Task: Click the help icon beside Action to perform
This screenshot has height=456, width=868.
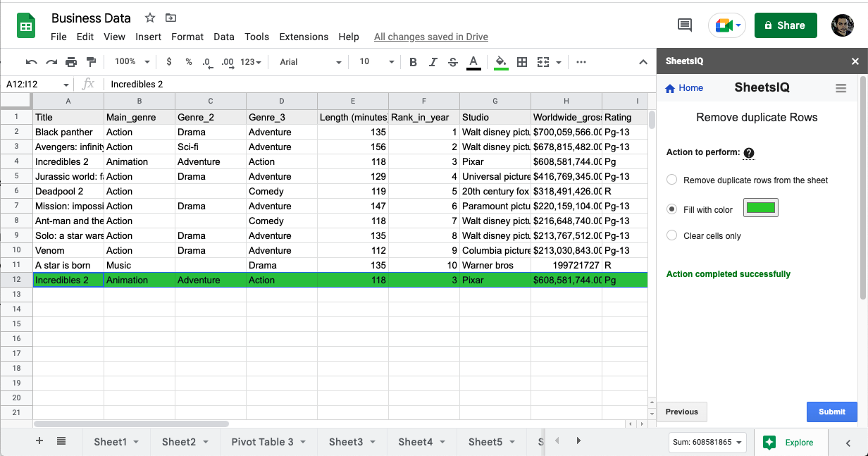Action: pos(749,153)
